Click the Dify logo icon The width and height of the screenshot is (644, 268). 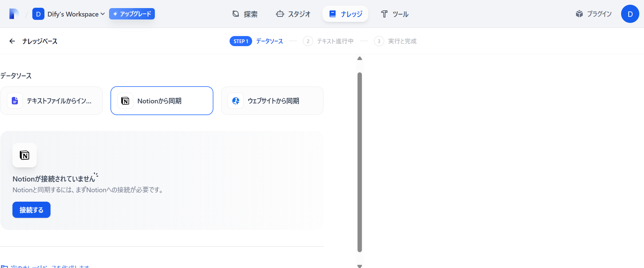14,14
